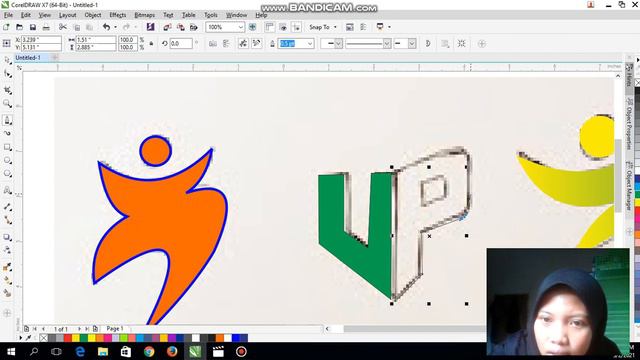Select the Drop Shadow tool in toolbox
This screenshot has width=640, height=360.
7,237
